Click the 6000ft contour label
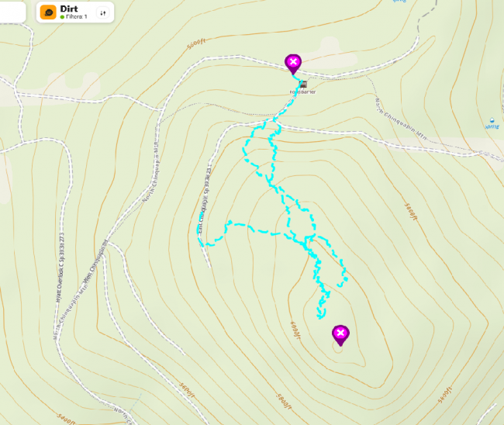This screenshot has width=504, height=425. (x=295, y=330)
